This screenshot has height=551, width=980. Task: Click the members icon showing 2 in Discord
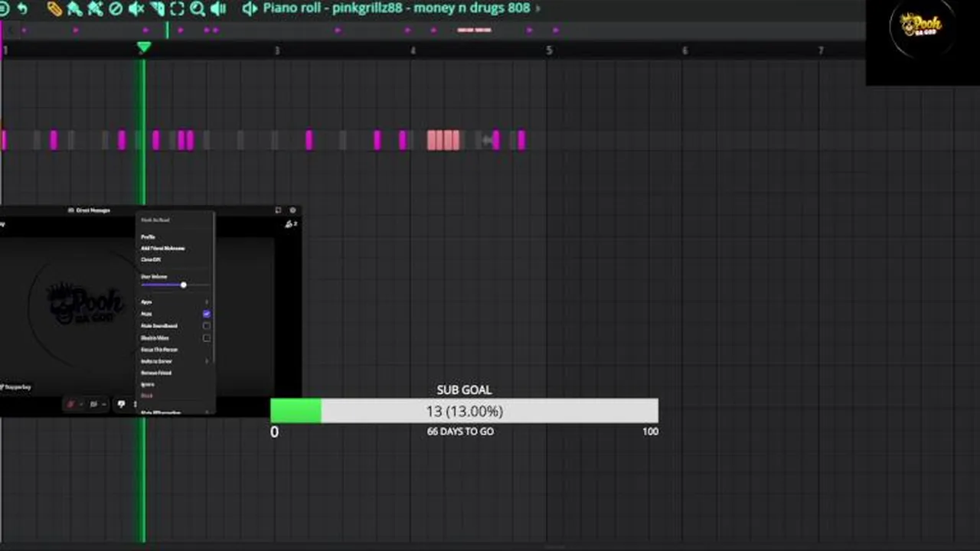click(290, 223)
